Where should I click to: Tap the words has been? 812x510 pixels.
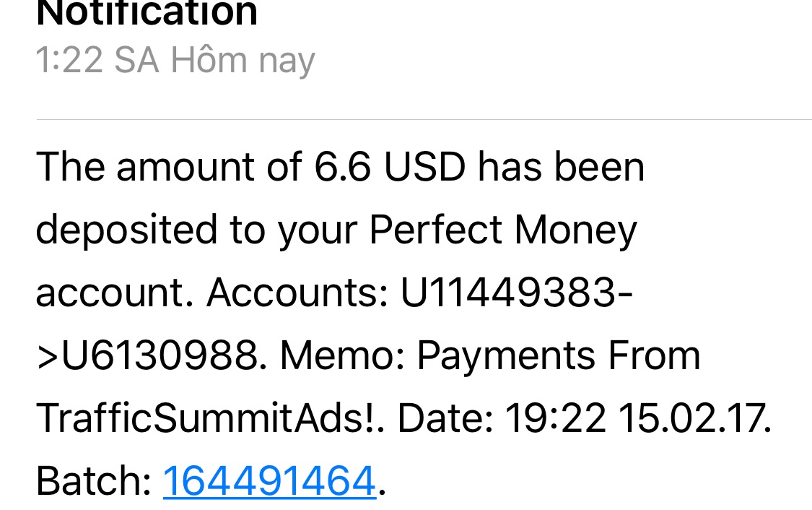point(560,167)
